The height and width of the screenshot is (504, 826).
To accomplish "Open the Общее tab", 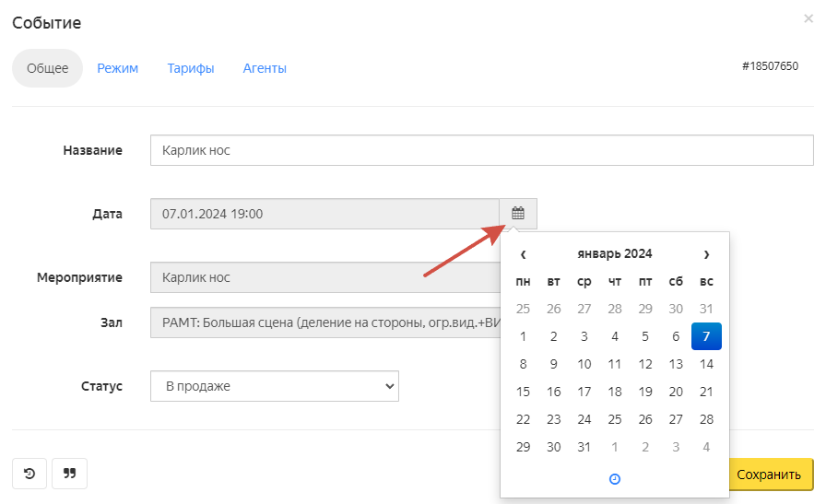I will click(x=47, y=68).
